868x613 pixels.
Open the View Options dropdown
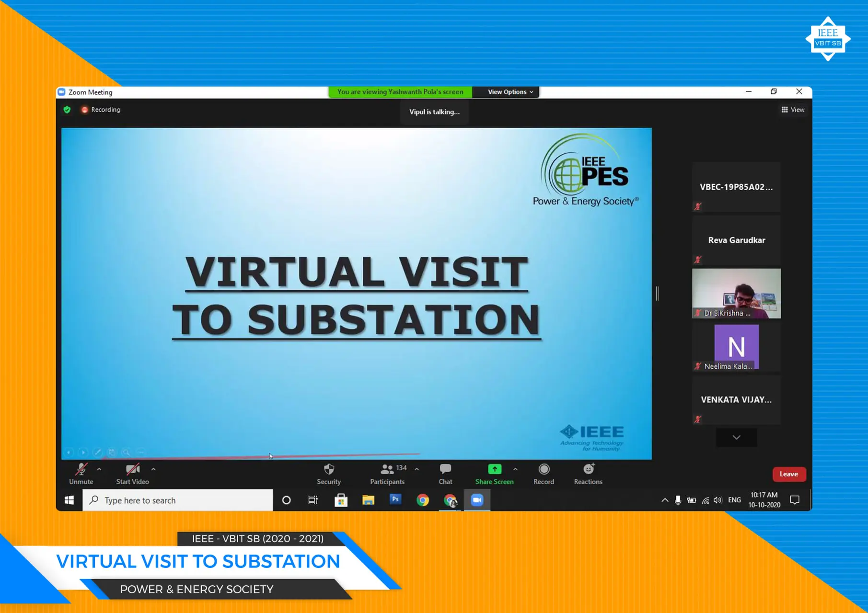tap(506, 91)
